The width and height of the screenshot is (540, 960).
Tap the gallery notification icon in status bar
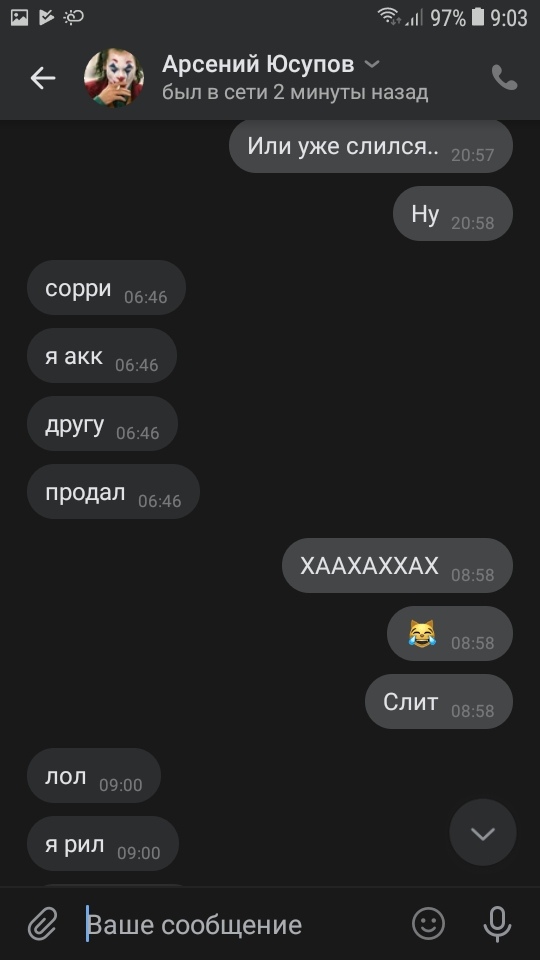pos(20,17)
